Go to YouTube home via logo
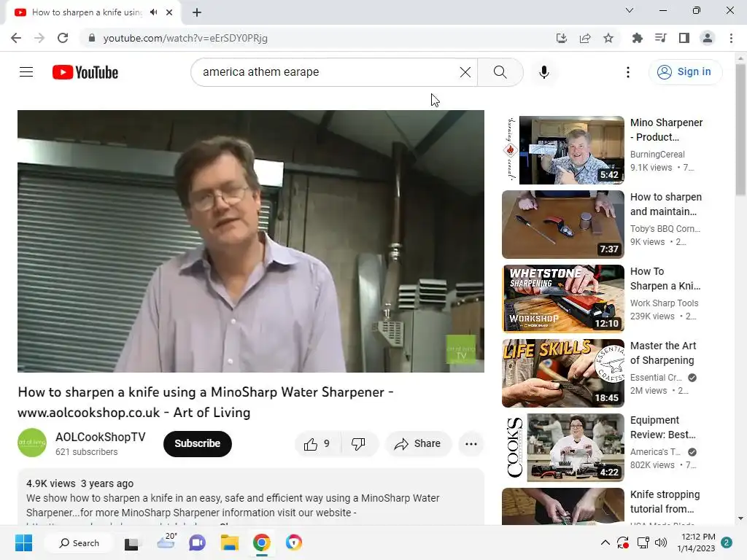The height and width of the screenshot is (560, 747). tap(85, 72)
